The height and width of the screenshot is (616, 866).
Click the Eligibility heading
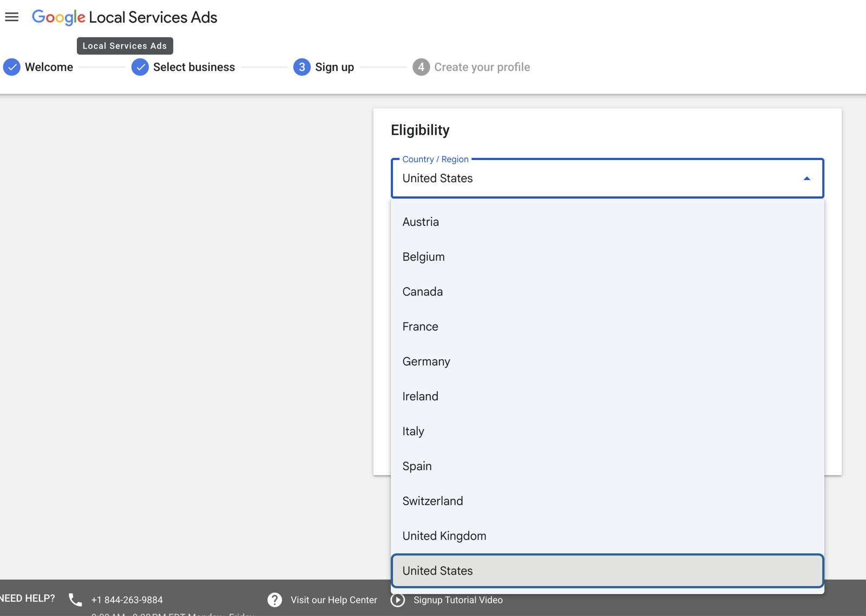click(x=420, y=130)
